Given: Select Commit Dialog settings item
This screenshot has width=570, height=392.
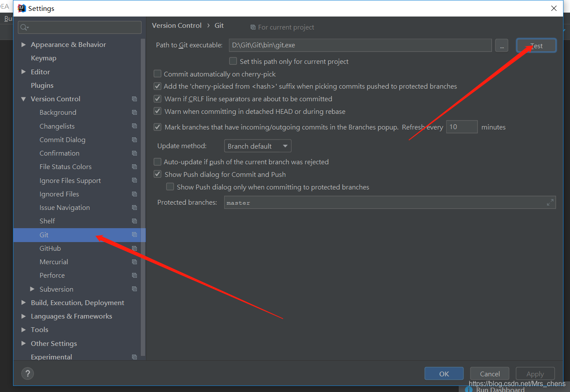Looking at the screenshot, I should click(63, 140).
